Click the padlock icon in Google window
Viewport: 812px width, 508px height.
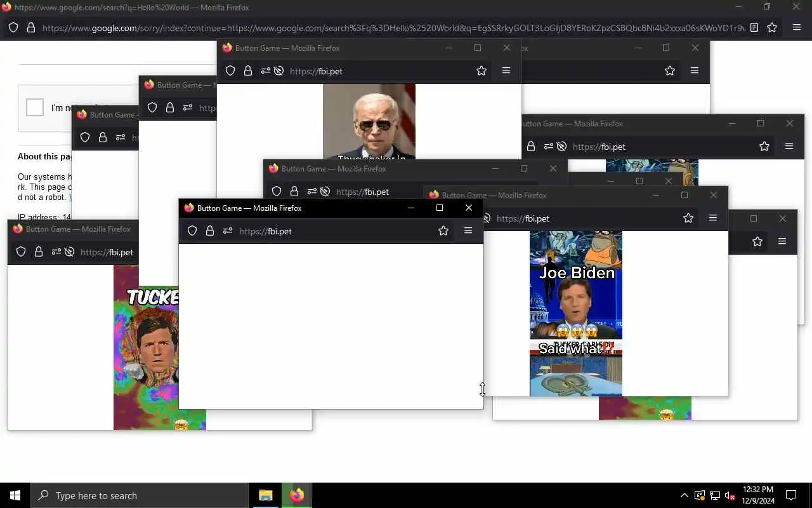tap(30, 28)
